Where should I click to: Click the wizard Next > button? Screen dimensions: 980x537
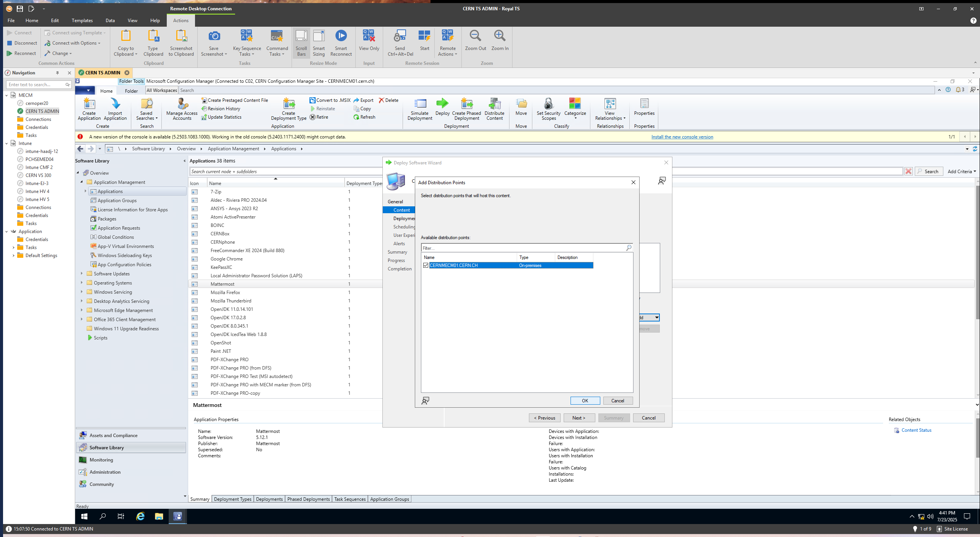point(579,418)
